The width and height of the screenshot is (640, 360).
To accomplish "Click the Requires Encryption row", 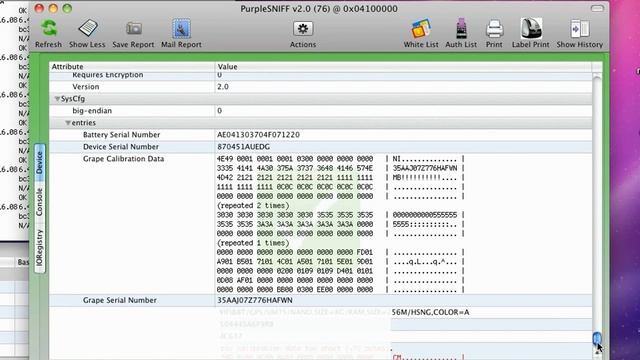I will pyautogui.click(x=320, y=76).
